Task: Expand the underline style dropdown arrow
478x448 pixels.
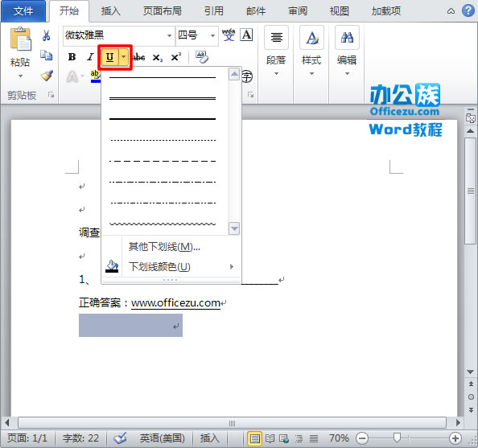Action: tap(123, 57)
